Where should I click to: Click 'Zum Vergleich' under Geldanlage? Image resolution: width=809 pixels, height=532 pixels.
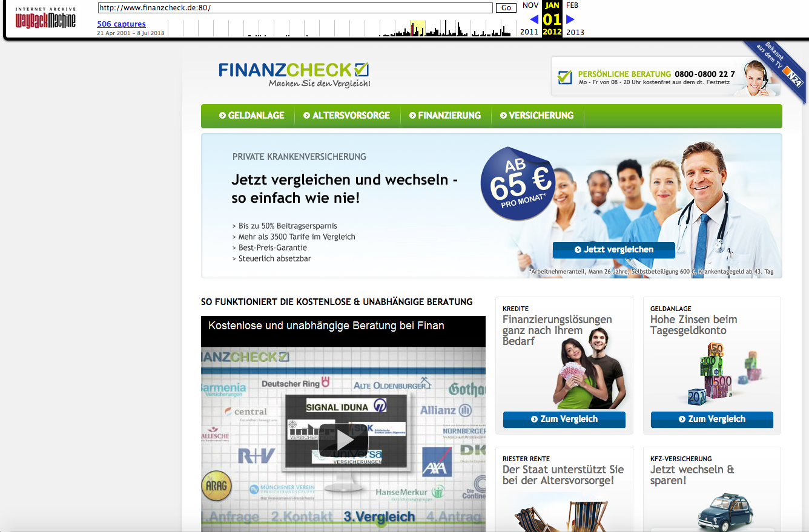click(712, 419)
